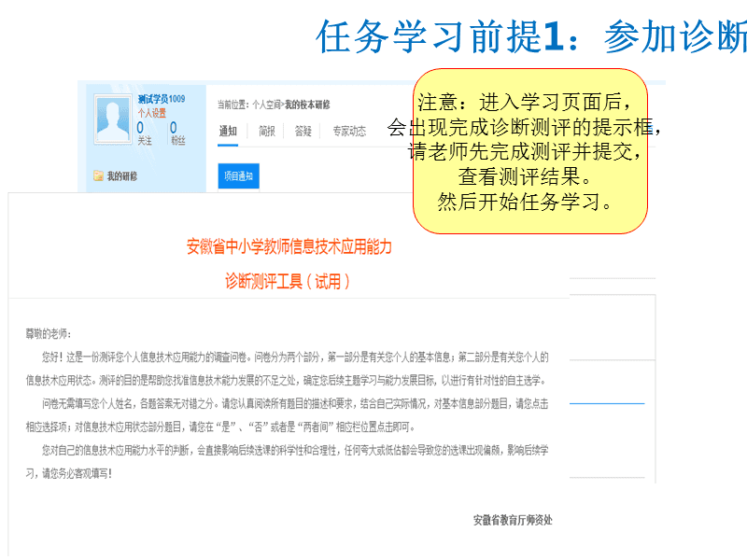This screenshot has width=747, height=560.
Task: Click 个人空间 in the breadcrumb
Action: pos(267,101)
